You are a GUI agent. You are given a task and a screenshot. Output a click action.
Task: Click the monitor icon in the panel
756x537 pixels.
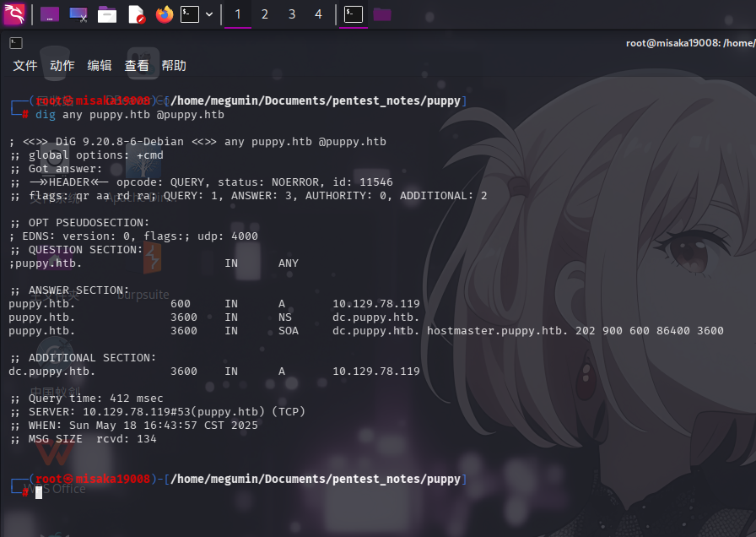coord(78,14)
